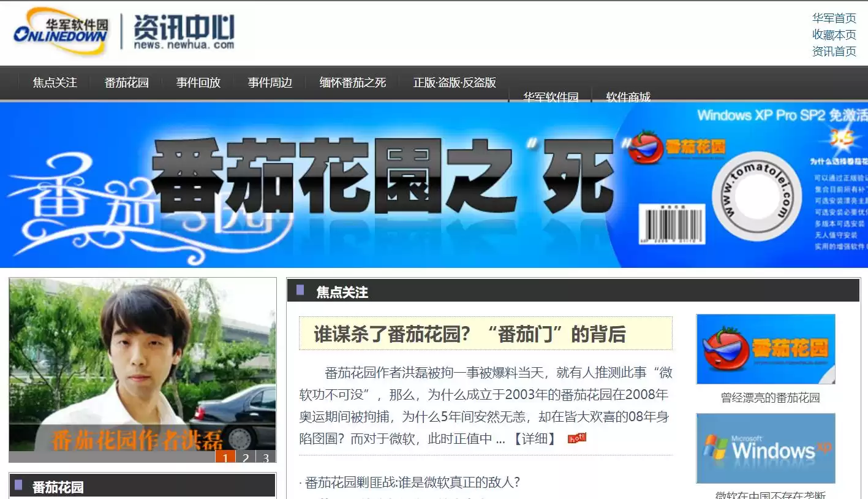Click the hot! flame icon beside 【详细】
Screen dimensions: 868x499
(576, 437)
